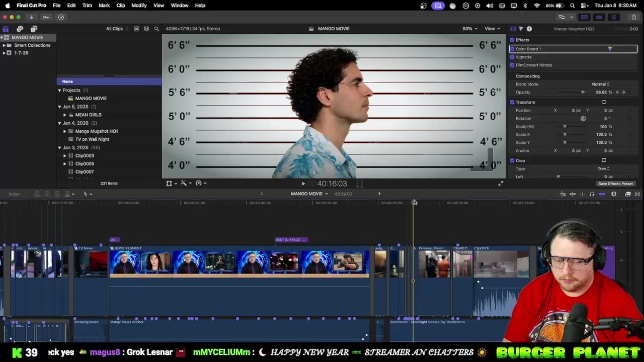Open the Modify menu
This screenshot has height=362, width=644.
[x=139, y=6]
